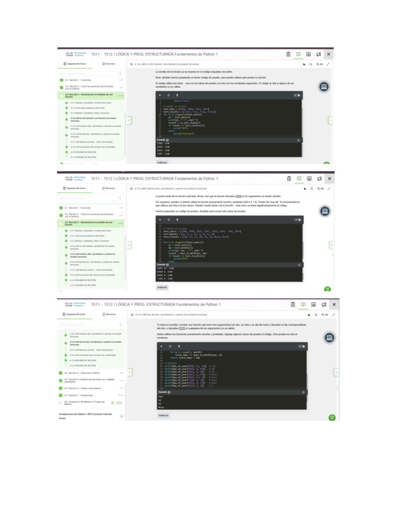The image size is (411, 532).
Task: Click the course outline search field in the bottom screenshot
Action: [89, 324]
